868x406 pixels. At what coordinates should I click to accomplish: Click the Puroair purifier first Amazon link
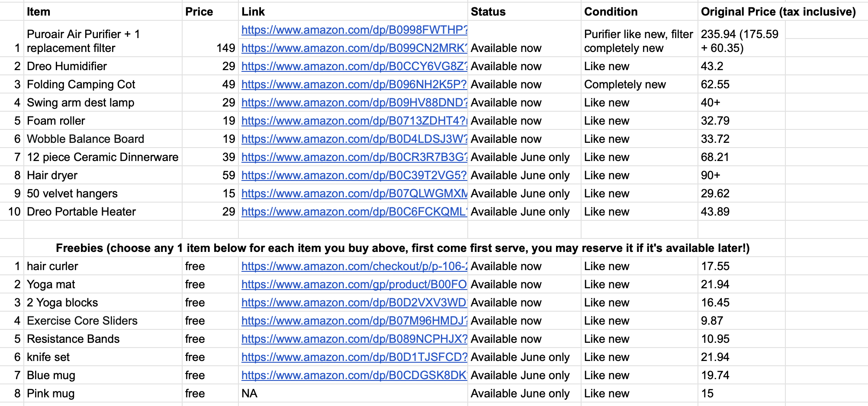(354, 30)
